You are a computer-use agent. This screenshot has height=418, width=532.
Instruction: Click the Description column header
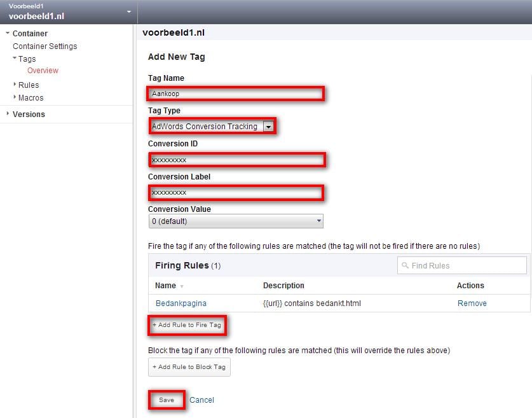(283, 286)
